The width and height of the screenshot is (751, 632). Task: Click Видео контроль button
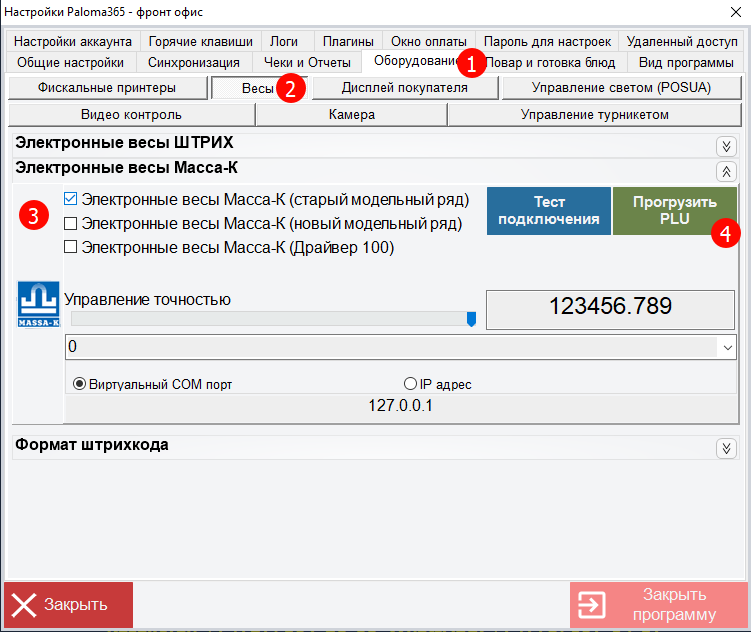(x=131, y=115)
